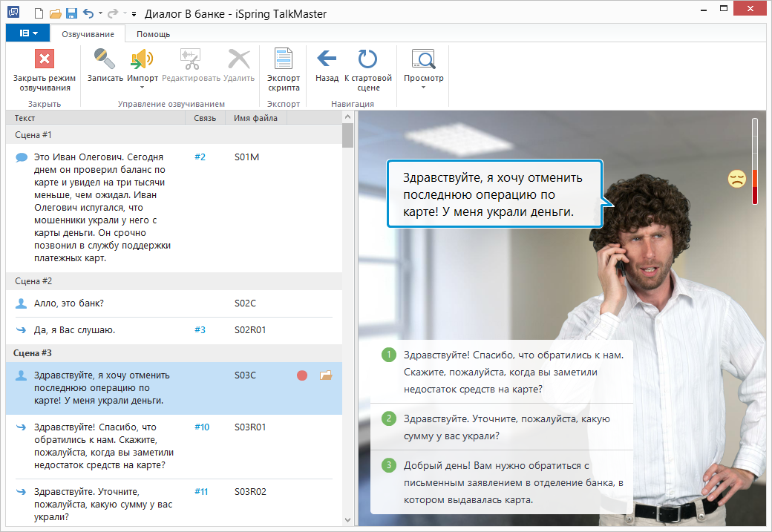772x532 pixels.
Task: Click the S03R02 file name cell
Action: point(250,492)
